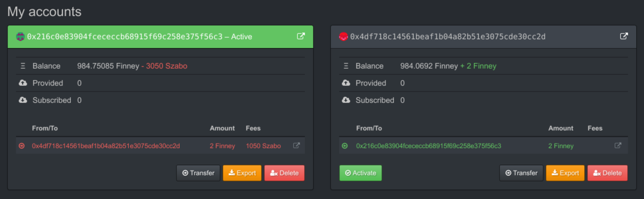The height and width of the screenshot is (199, 644).
Task: Click the cloud upload icon next to Provided in 0x4df718c account
Action: [346, 83]
